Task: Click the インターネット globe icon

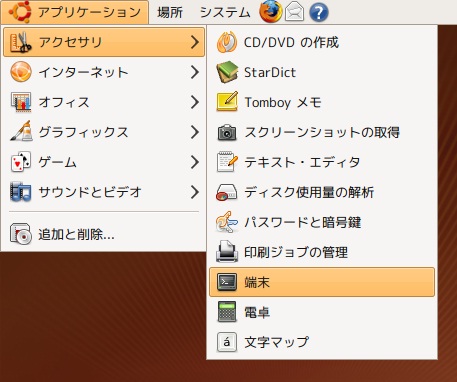Action: point(21,72)
